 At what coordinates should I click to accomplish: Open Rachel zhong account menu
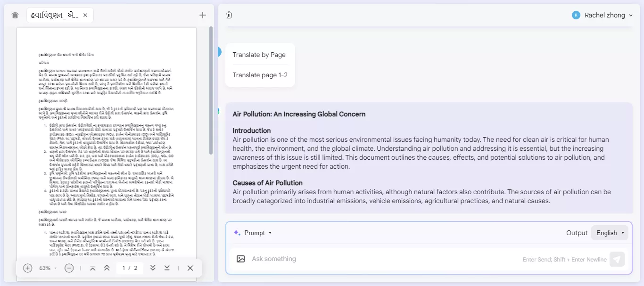pos(602,15)
